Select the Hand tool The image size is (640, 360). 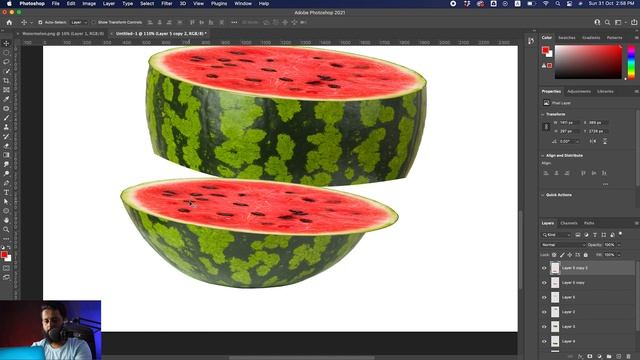pyautogui.click(x=6, y=220)
